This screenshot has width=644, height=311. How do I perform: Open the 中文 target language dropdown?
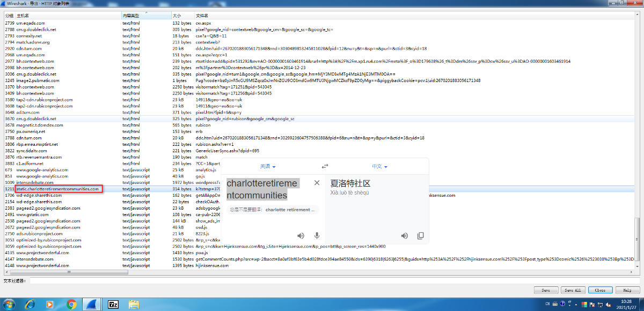click(380, 166)
